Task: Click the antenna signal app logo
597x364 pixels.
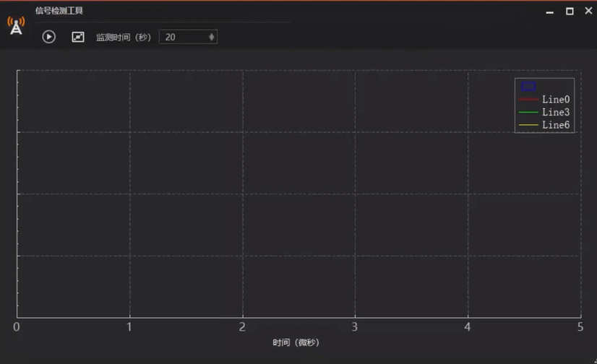Action: (16, 26)
